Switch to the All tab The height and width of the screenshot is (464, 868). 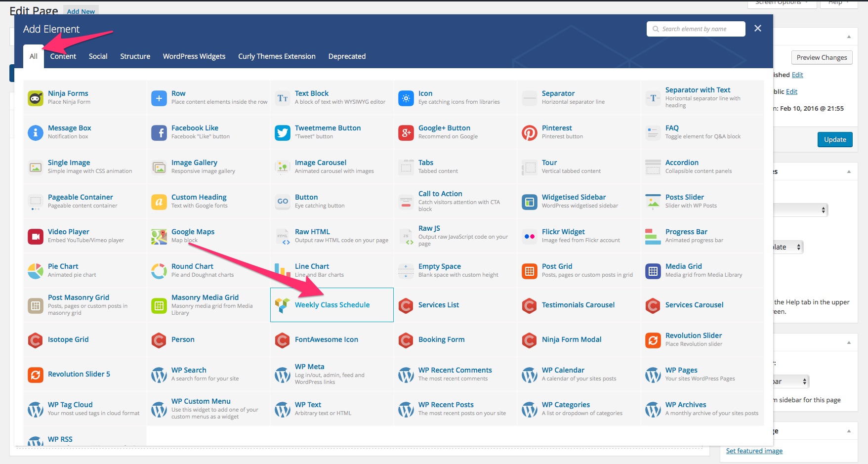click(34, 56)
